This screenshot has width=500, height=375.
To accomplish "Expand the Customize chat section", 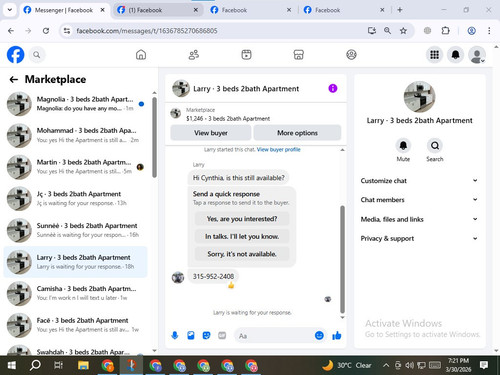I will 419,181.
